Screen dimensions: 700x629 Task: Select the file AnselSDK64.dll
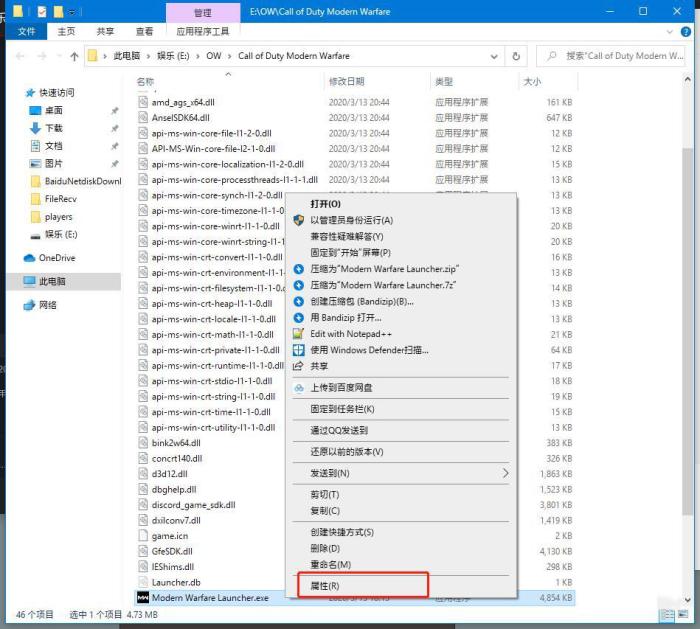pyautogui.click(x=180, y=118)
